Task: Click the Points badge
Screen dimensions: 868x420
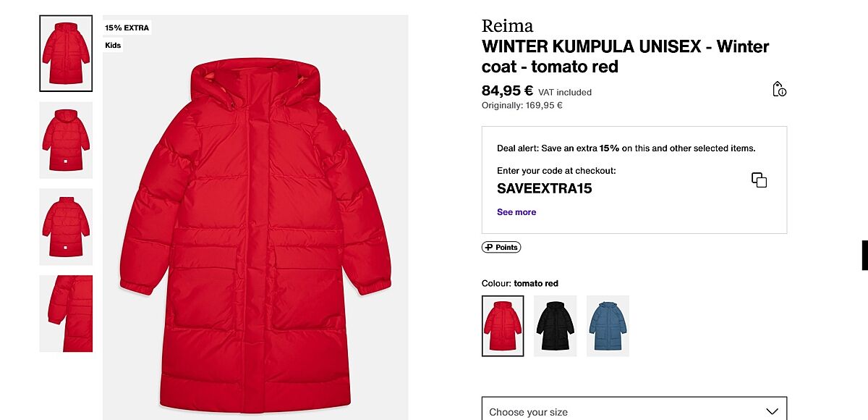Action: point(501,248)
